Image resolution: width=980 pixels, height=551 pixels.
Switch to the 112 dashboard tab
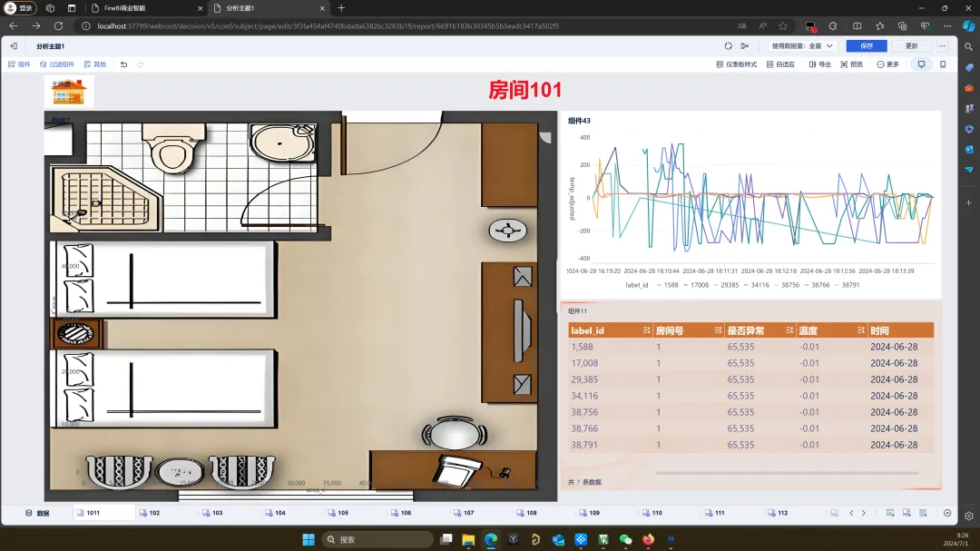pyautogui.click(x=778, y=513)
